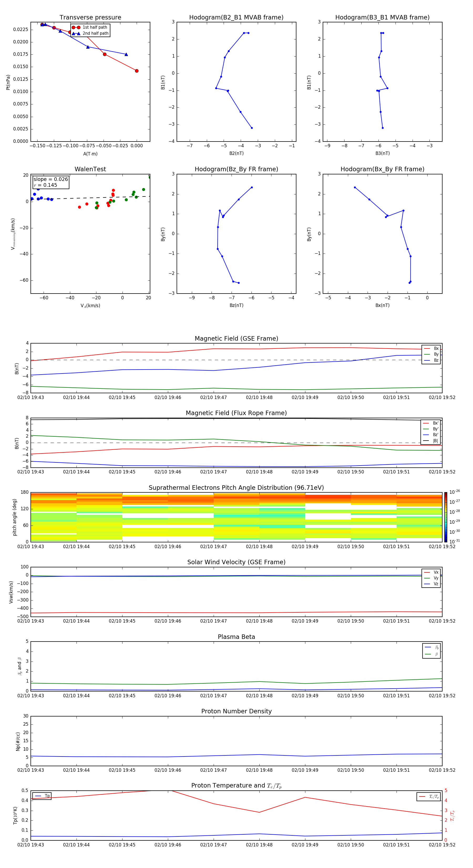Viewport: 473px width, 868px height.
Task: Click the "Vsw(km/s)" axis label
Action: coord(11,592)
